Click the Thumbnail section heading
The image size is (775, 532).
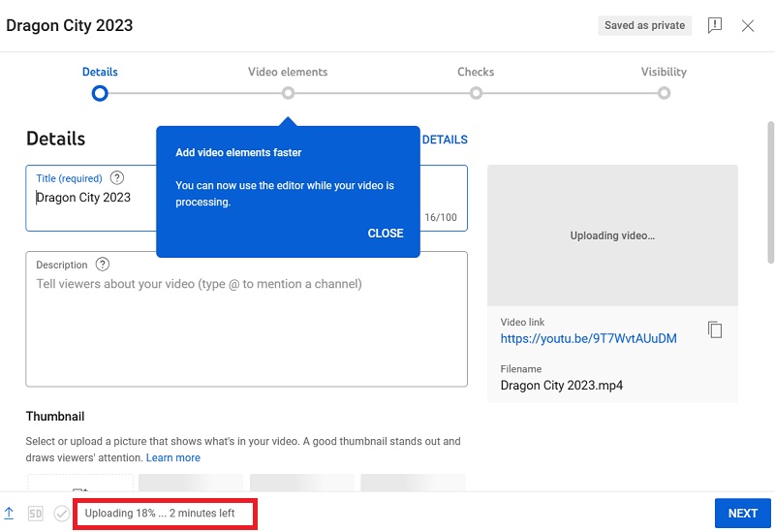[x=55, y=417]
